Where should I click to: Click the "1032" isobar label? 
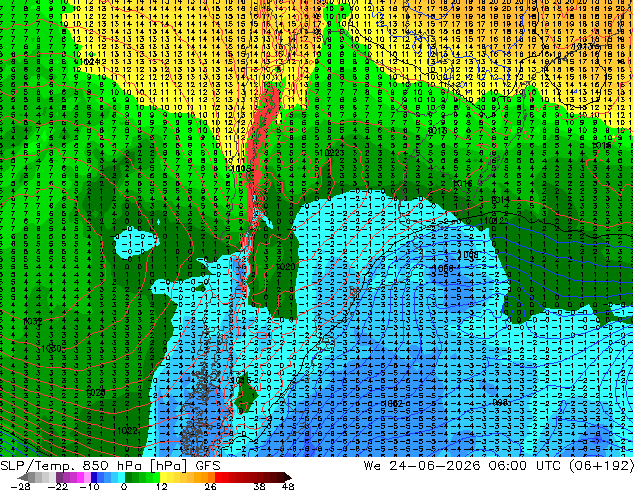click(32, 322)
